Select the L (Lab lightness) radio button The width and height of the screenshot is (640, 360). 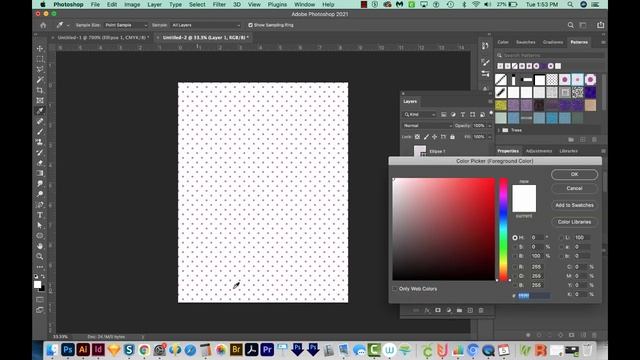[561, 238]
